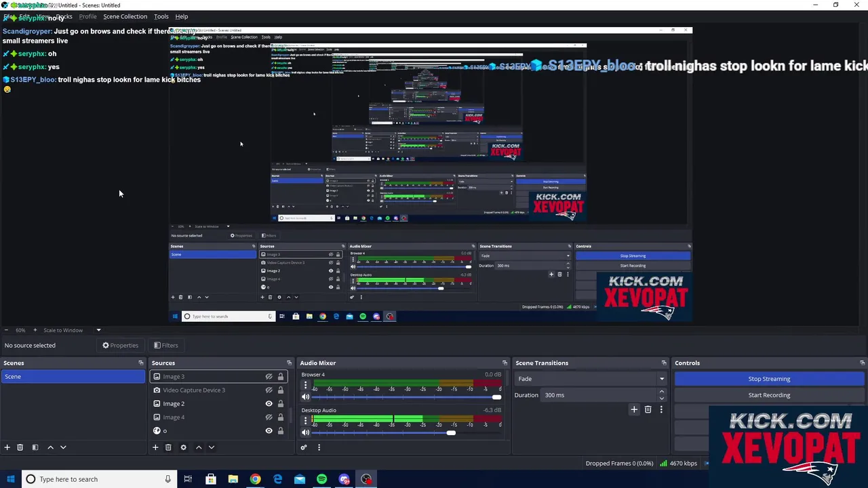Open Desktop Audio options dots
Viewport: 868px width, 488px height.
pyautogui.click(x=305, y=421)
